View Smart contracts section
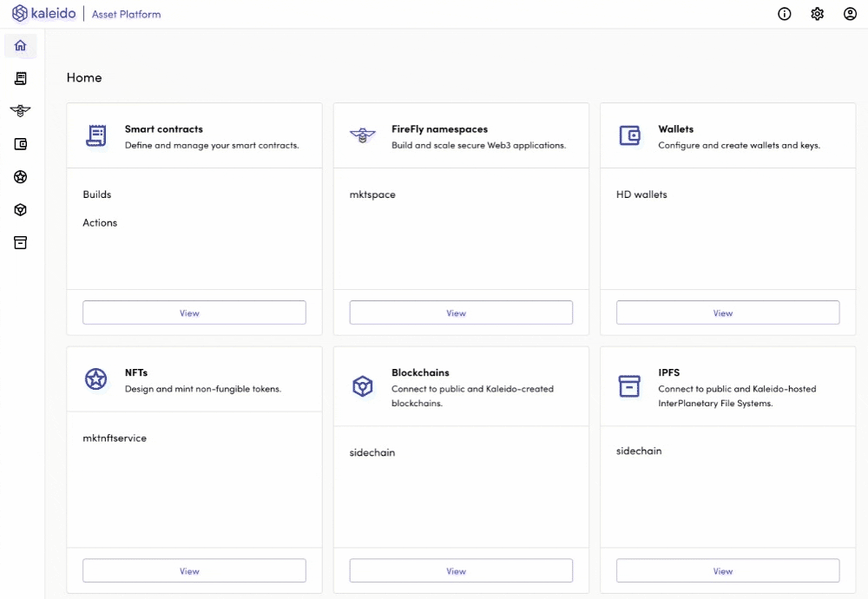The width and height of the screenshot is (868, 599). pos(194,313)
